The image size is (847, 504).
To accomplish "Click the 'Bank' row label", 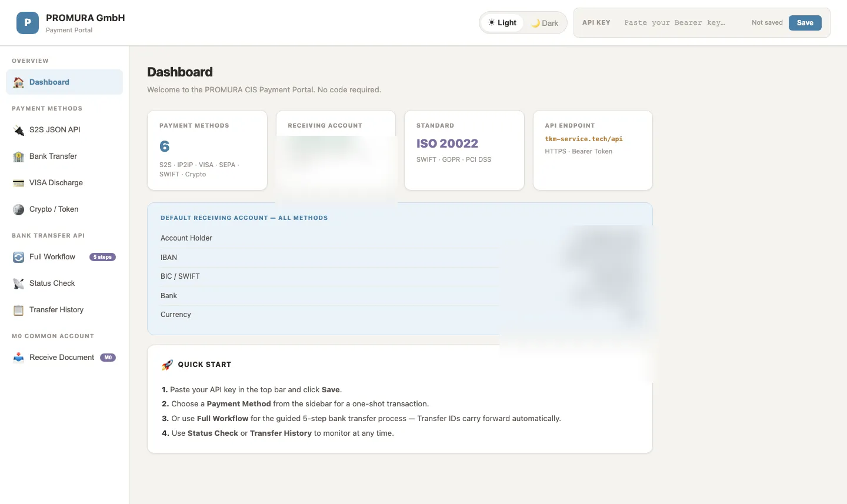I will coord(169,296).
